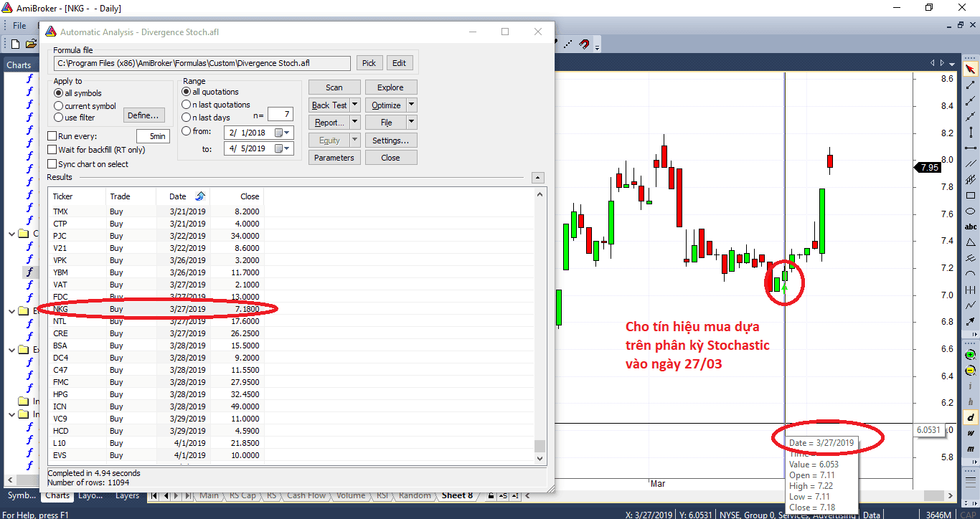Switch to the Random sheet tab
The height and width of the screenshot is (519, 980).
(415, 495)
